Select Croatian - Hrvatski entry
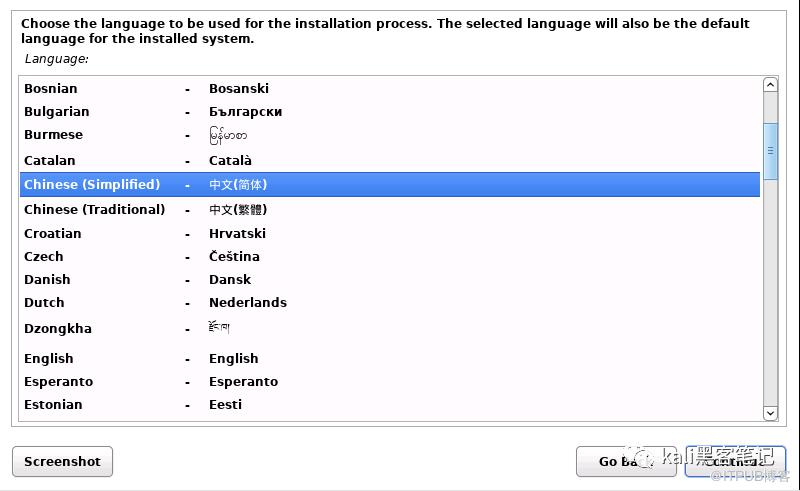 point(390,234)
